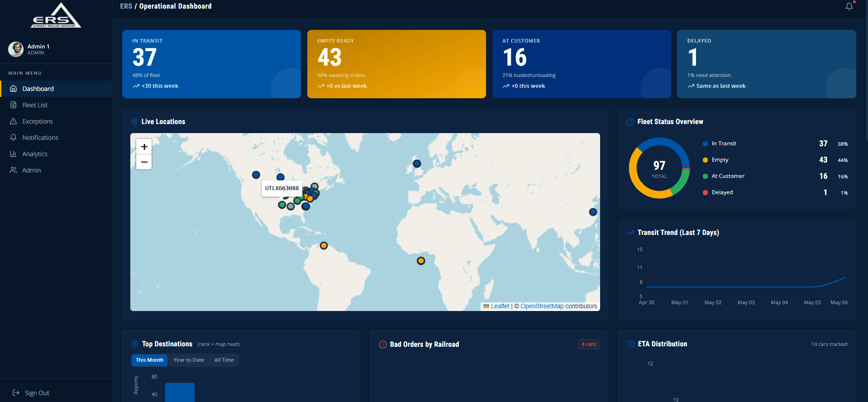Open the At Customer 16 card
This screenshot has width=868, height=402.
[x=582, y=64]
